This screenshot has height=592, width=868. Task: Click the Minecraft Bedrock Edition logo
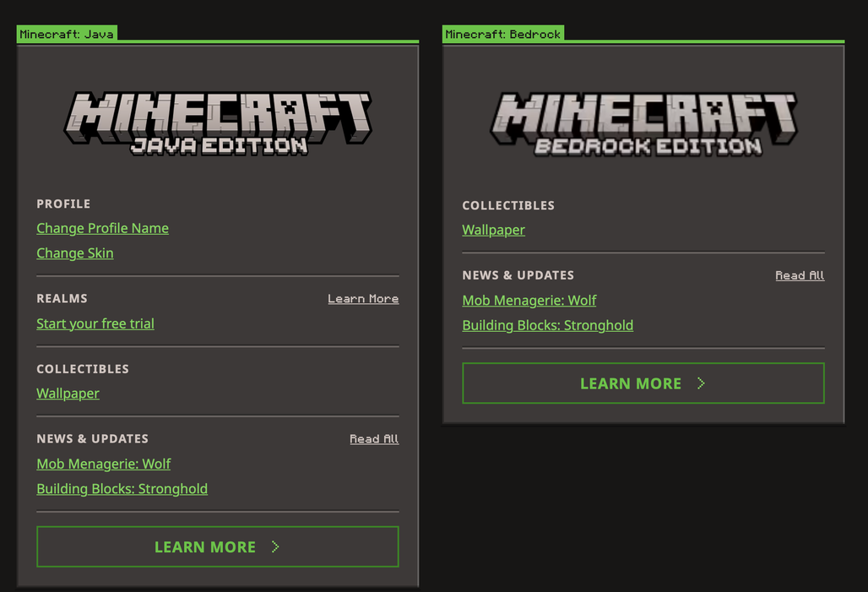tap(643, 123)
